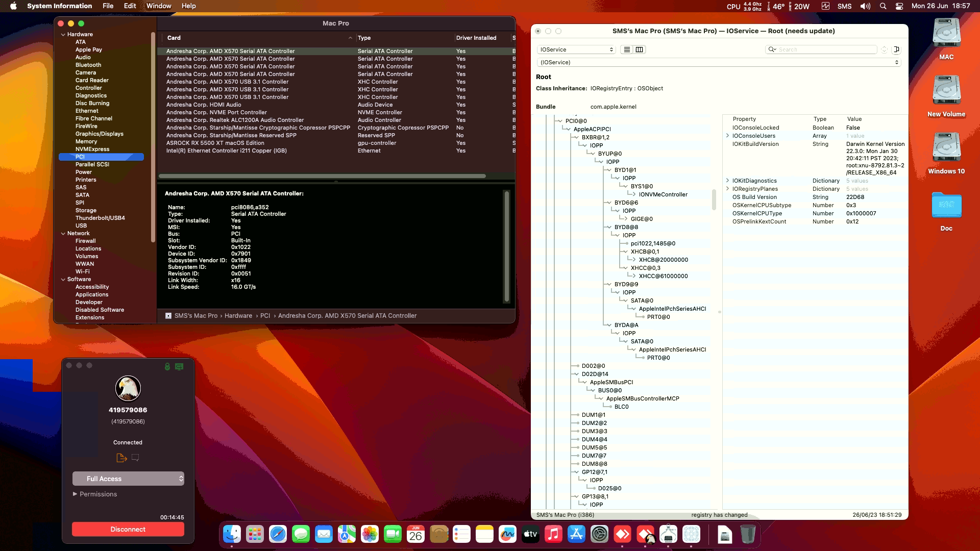Open Calendar from the Dock
Viewport: 980px width, 551px height.
click(x=415, y=534)
